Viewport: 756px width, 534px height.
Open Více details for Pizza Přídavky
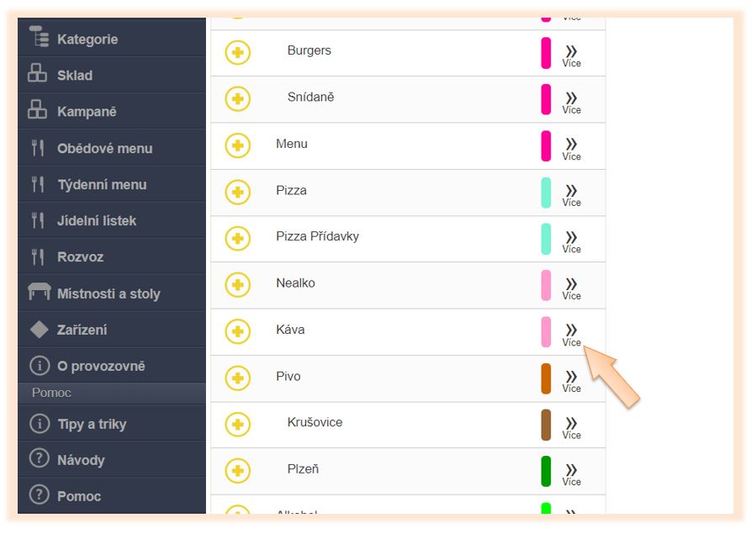(571, 242)
